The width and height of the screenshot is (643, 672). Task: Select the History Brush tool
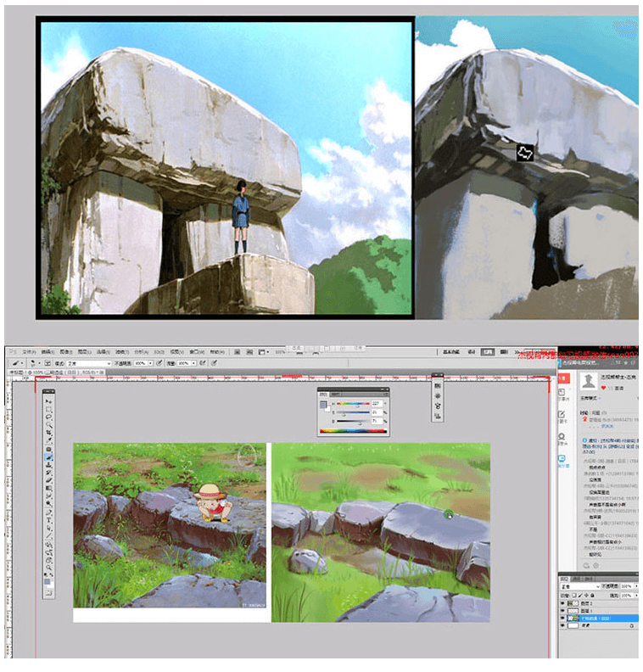tap(49, 472)
